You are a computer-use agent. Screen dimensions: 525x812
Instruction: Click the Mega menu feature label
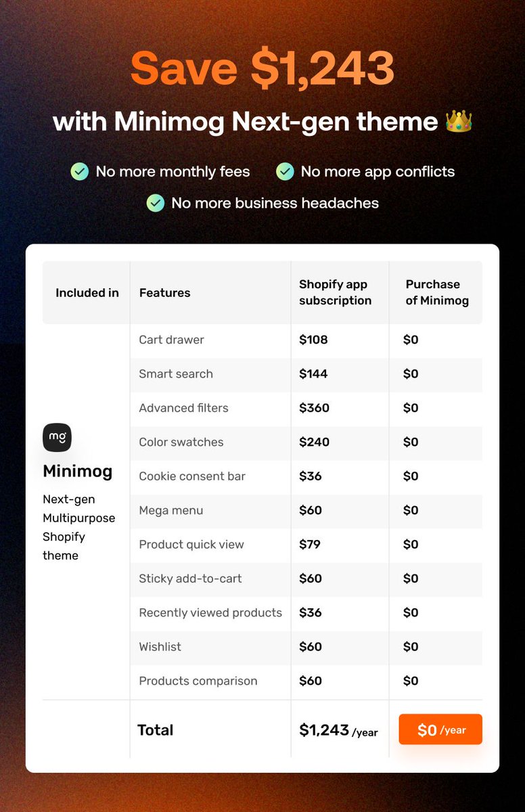171,510
